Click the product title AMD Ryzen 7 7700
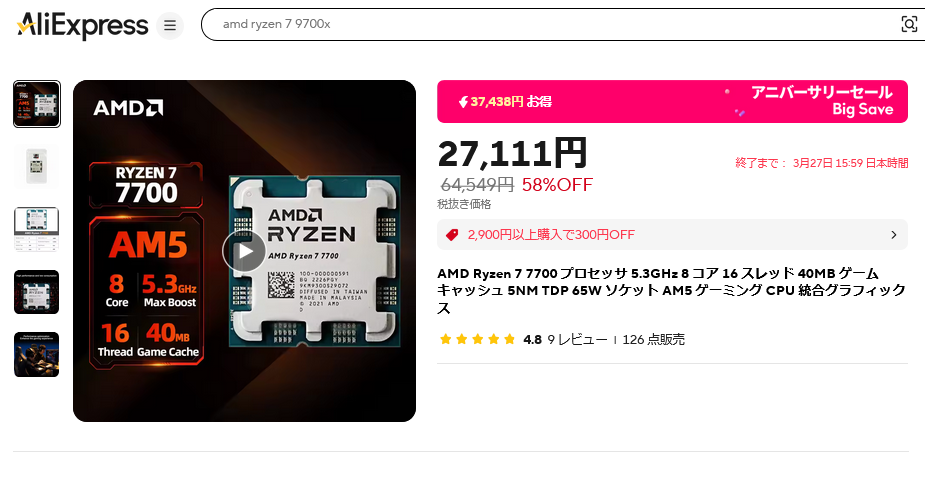 (671, 290)
